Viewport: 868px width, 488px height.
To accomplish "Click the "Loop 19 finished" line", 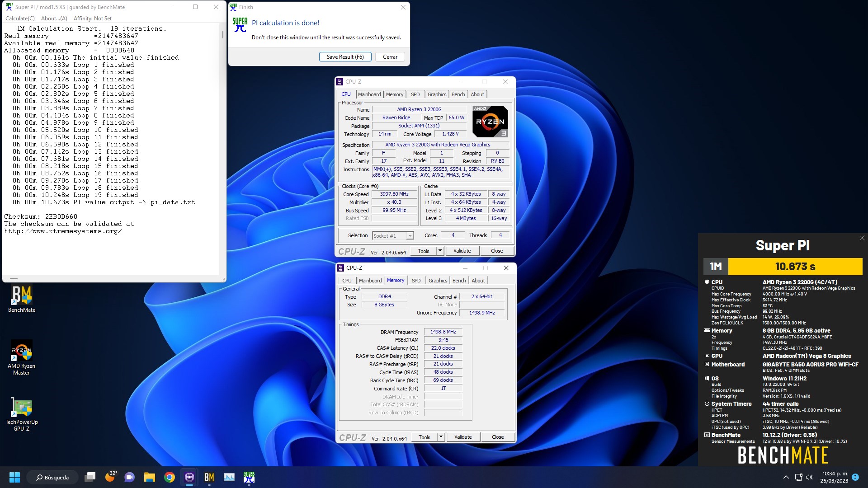I will coord(75,195).
